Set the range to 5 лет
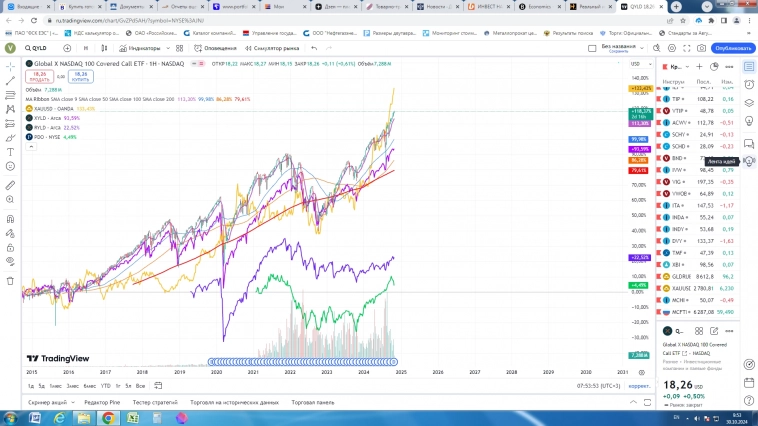 (x=128, y=386)
